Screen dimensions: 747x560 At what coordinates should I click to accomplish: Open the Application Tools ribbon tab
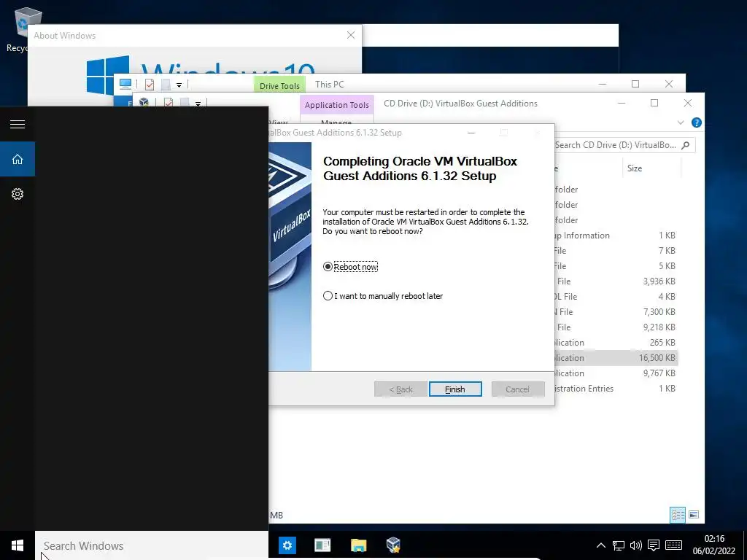(337, 105)
